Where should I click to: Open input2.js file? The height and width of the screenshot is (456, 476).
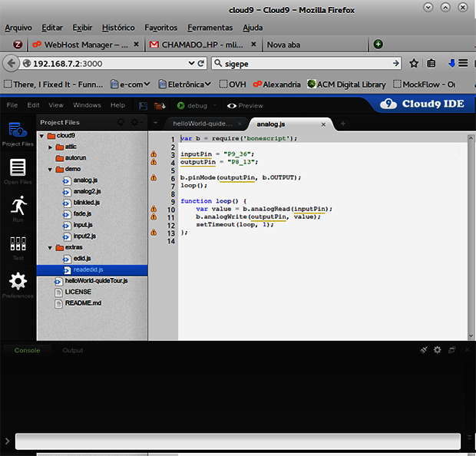pyautogui.click(x=84, y=236)
